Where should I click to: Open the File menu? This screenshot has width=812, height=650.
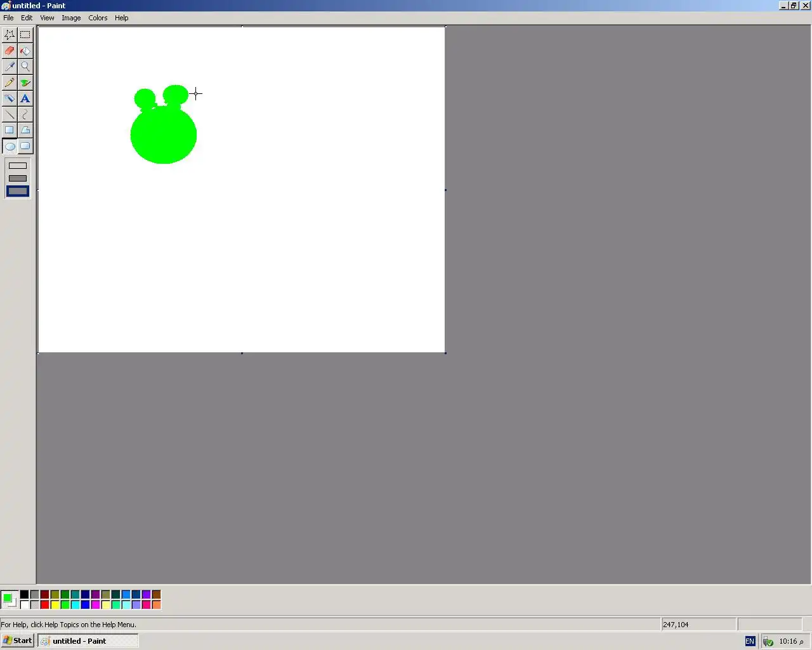point(8,18)
